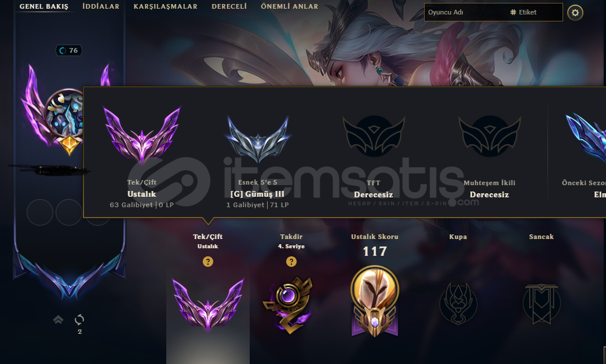606x364 pixels.
Task: Go to the DERECELİ tab
Action: tap(229, 6)
